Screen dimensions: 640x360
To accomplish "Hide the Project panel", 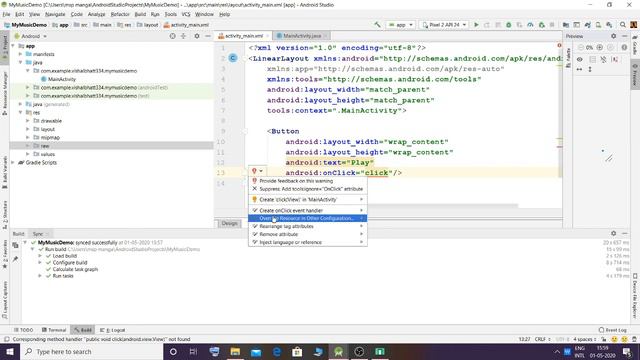I will (x=208, y=36).
